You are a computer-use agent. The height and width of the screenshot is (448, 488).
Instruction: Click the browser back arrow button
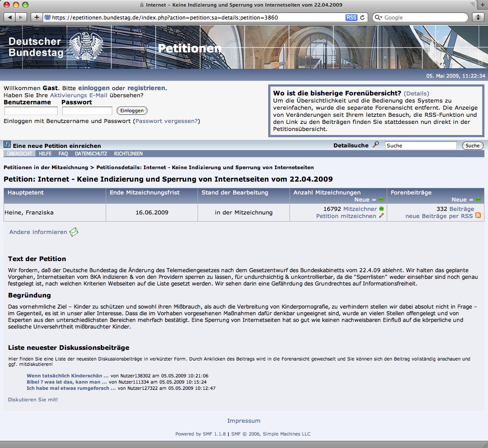click(x=10, y=17)
